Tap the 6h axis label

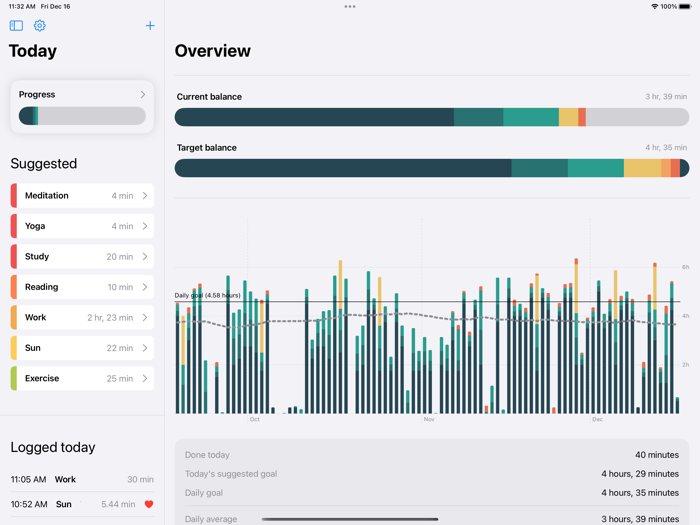[685, 267]
